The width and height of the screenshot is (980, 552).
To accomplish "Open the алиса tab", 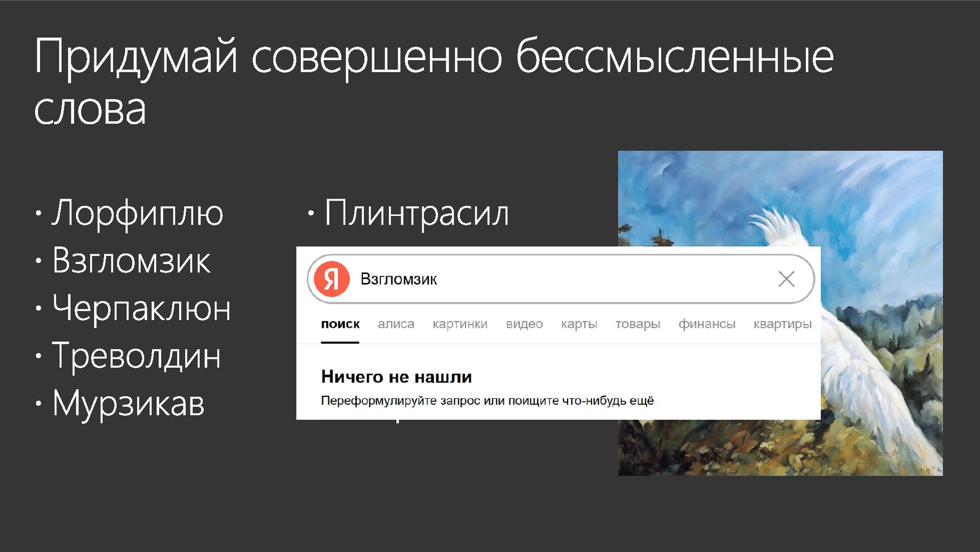I will coord(396,324).
